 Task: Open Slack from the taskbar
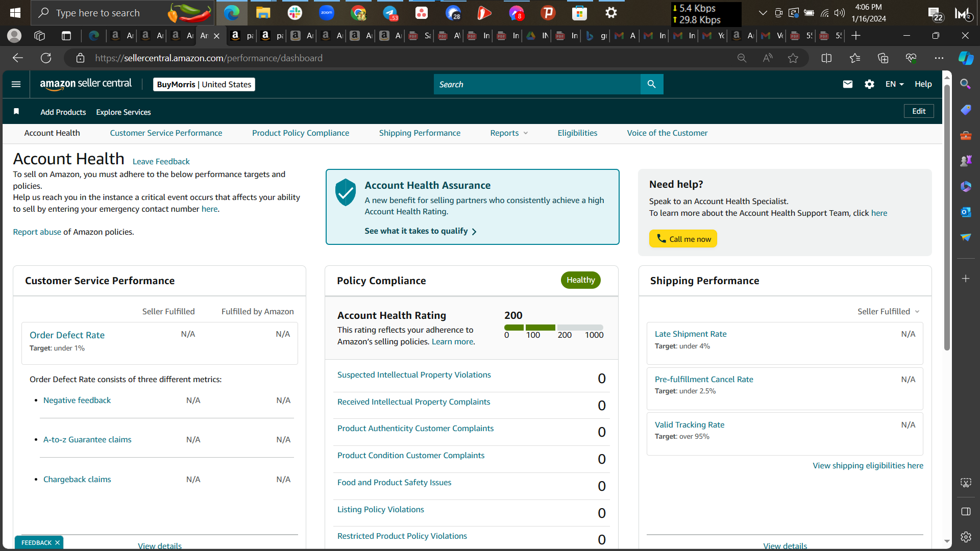(295, 13)
